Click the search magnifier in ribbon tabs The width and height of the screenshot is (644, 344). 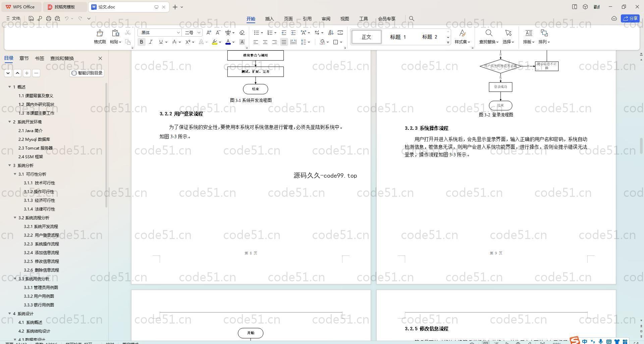pos(412,19)
